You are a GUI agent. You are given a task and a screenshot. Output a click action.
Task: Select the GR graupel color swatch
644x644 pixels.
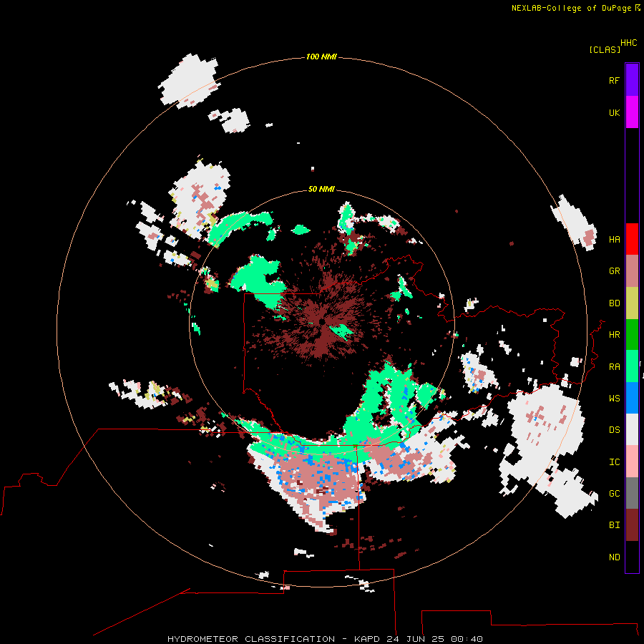point(632,271)
